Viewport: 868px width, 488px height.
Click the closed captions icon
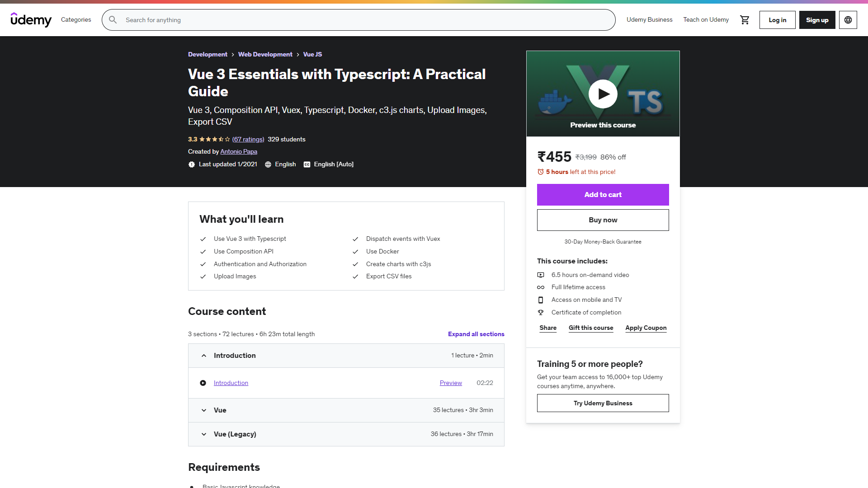307,164
